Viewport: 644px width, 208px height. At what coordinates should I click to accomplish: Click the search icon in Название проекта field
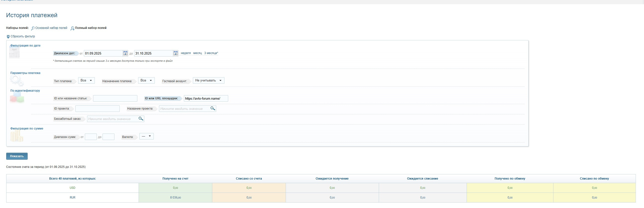coord(213,108)
